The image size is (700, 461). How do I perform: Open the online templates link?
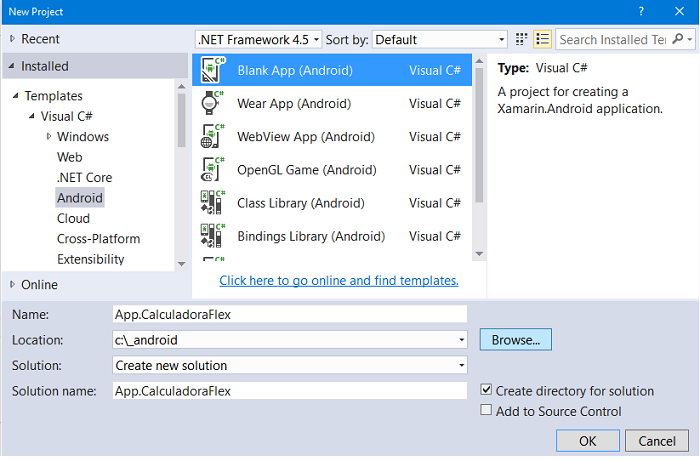[x=339, y=280]
